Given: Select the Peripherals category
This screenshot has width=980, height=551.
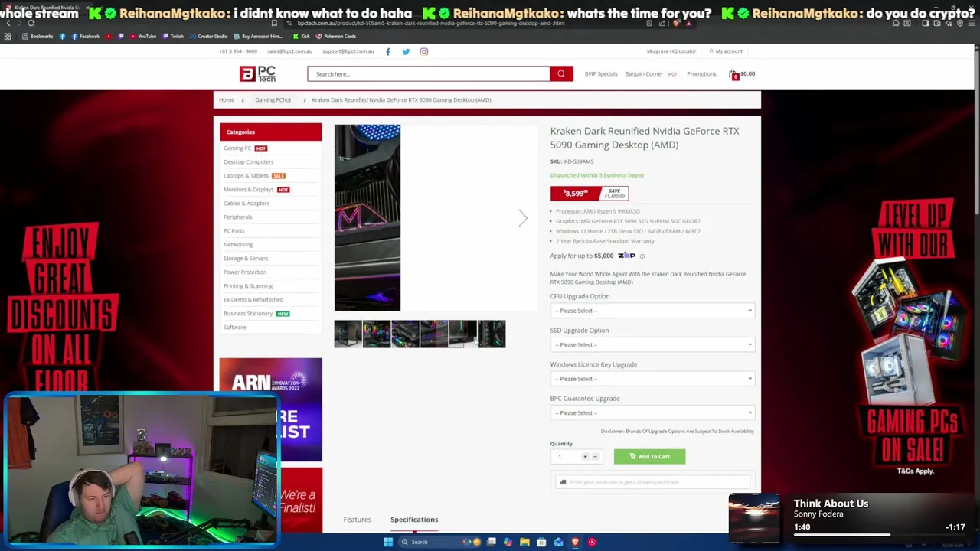Looking at the screenshot, I should (x=237, y=217).
